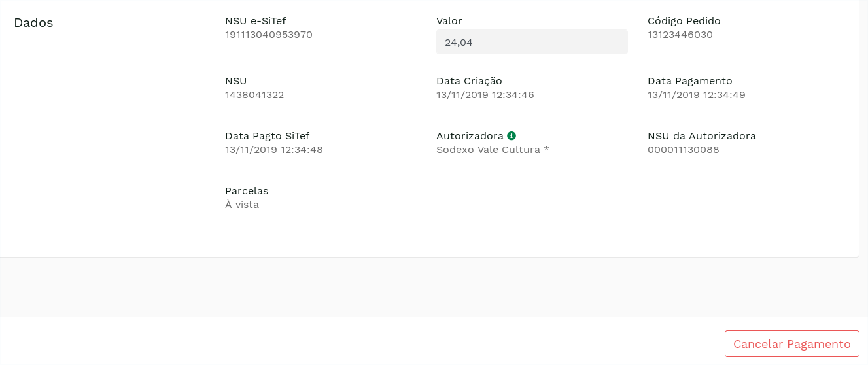This screenshot has height=365, width=868.
Task: Click the NSU e-SiTef number 191113040953970
Action: pos(269,35)
